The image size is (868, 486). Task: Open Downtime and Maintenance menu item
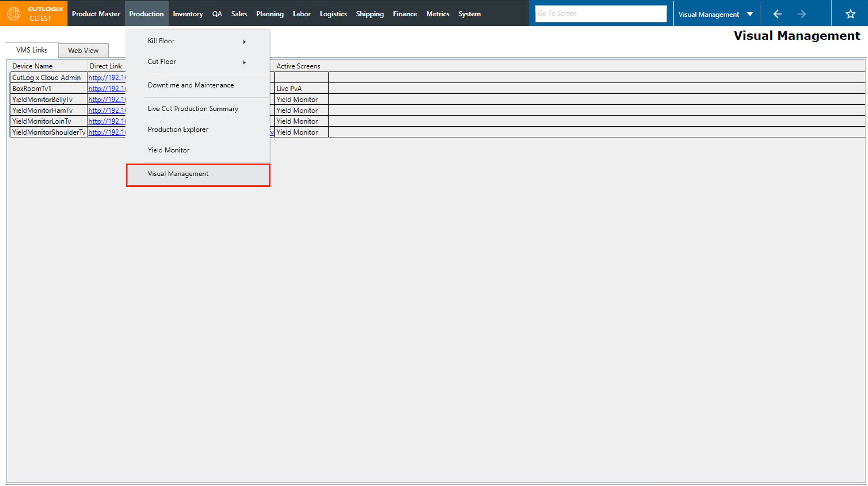click(191, 85)
